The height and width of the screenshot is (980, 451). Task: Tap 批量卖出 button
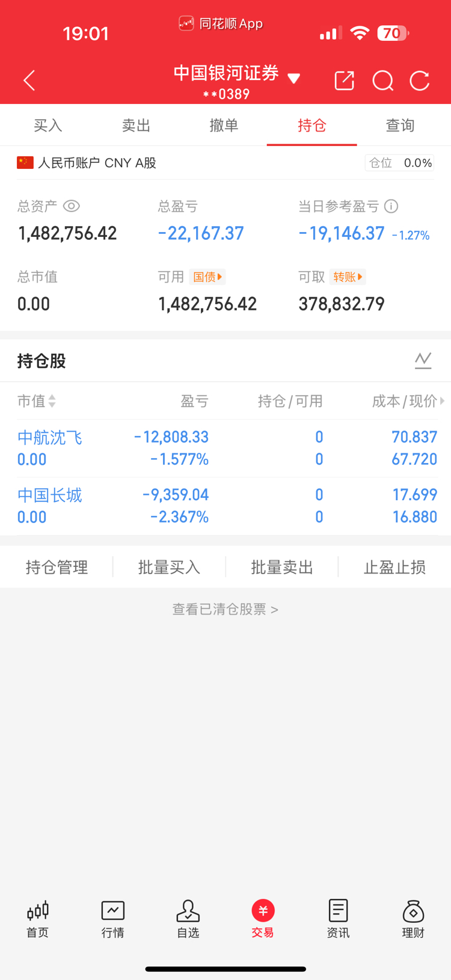pos(282,567)
